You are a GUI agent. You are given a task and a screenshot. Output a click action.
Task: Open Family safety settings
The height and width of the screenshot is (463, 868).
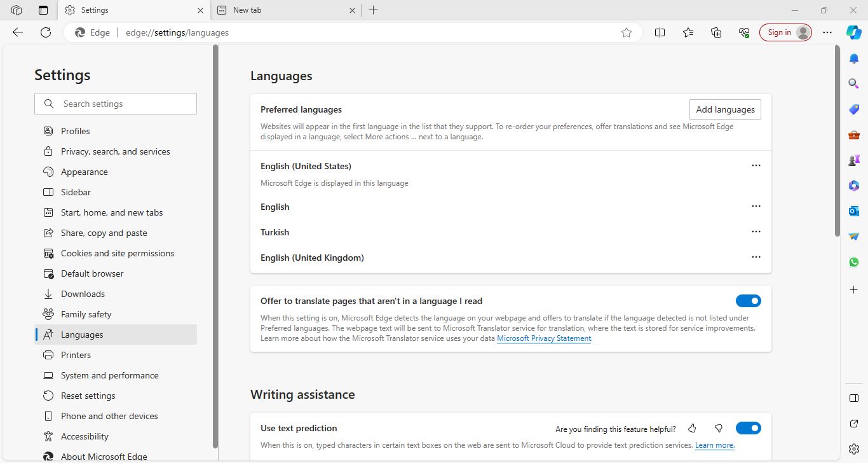pyautogui.click(x=116, y=314)
